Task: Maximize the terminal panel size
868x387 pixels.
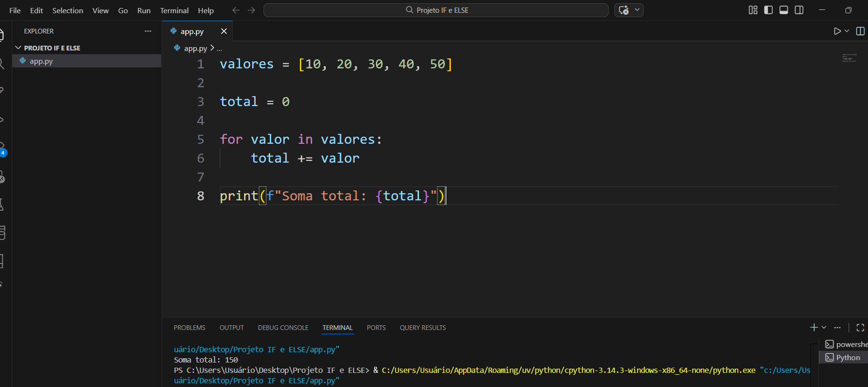Action: [860, 328]
